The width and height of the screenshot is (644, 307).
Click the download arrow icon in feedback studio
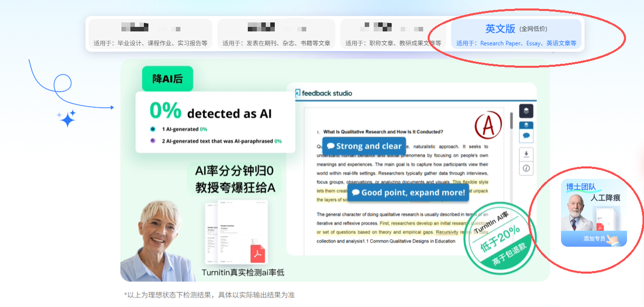tap(526, 154)
